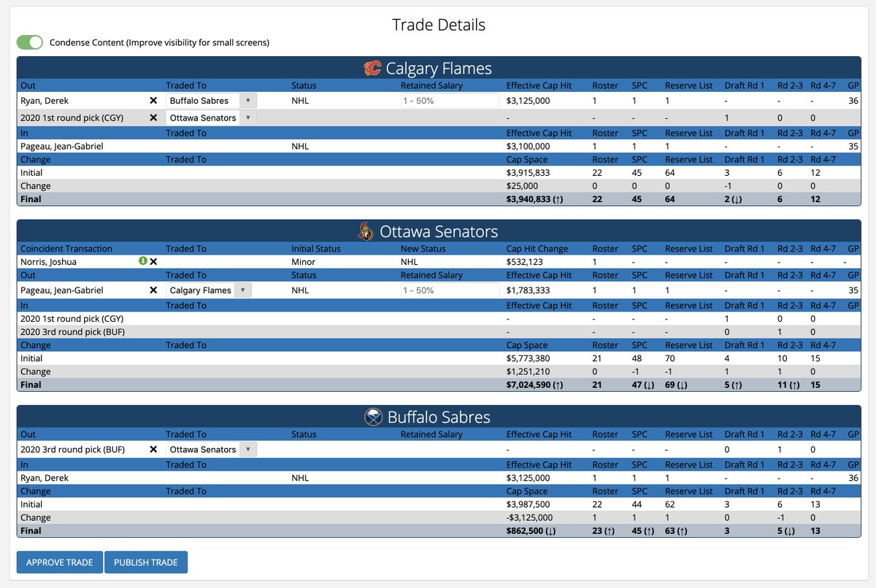Click the Calgary Flames logo
Image resolution: width=876 pixels, height=588 pixels.
click(x=372, y=69)
